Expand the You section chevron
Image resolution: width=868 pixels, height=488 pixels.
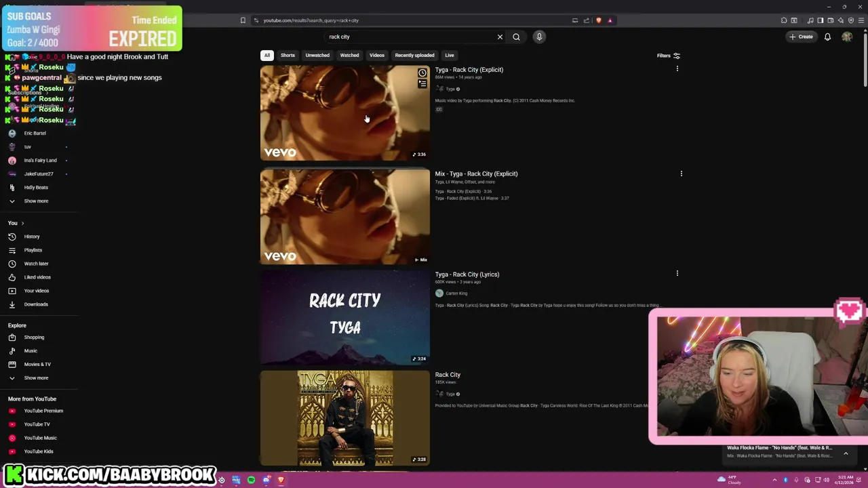[x=22, y=223]
